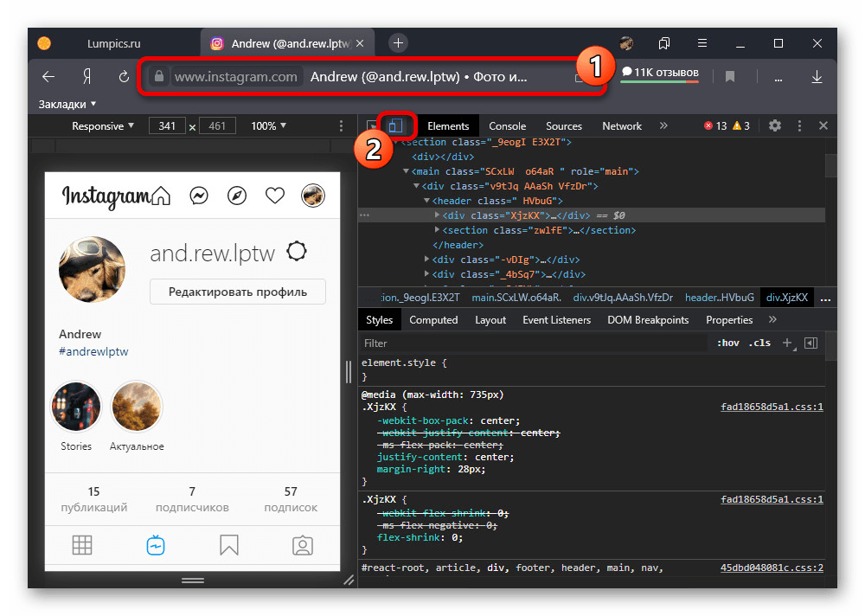Open saved posts bookmark tab icon

point(229,545)
